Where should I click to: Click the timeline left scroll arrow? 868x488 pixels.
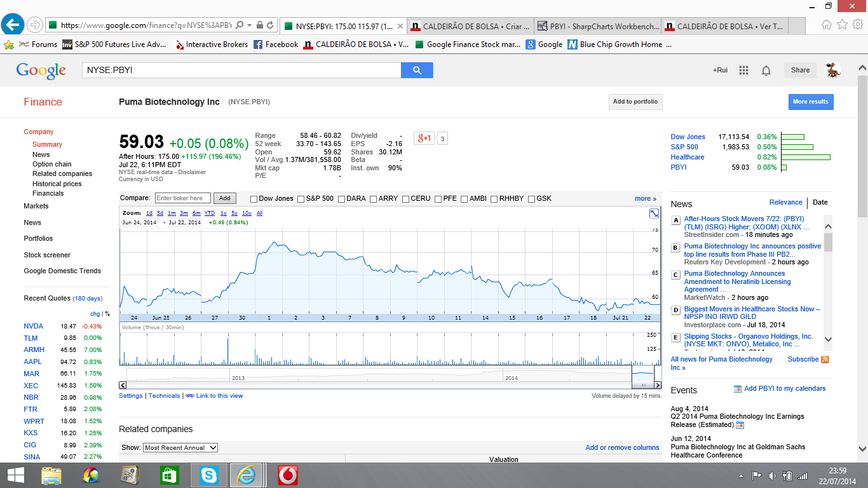click(123, 385)
